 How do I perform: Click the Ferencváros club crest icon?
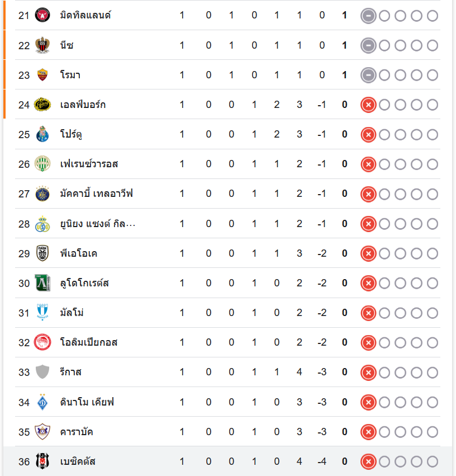(x=42, y=164)
